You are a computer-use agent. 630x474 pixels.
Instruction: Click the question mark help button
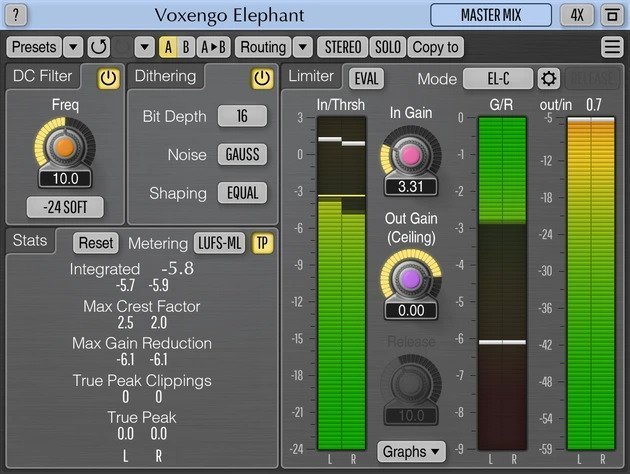point(18,15)
